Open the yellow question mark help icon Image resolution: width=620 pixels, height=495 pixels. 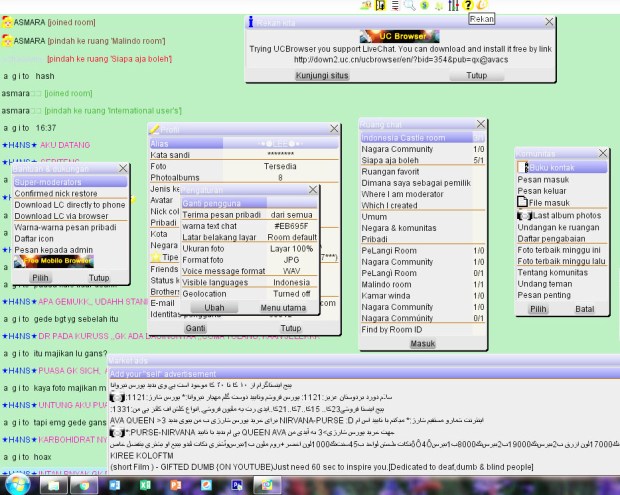[x=467, y=6]
